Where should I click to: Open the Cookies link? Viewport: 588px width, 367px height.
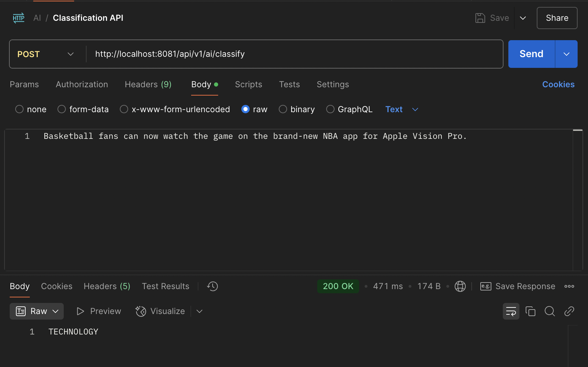tap(558, 84)
